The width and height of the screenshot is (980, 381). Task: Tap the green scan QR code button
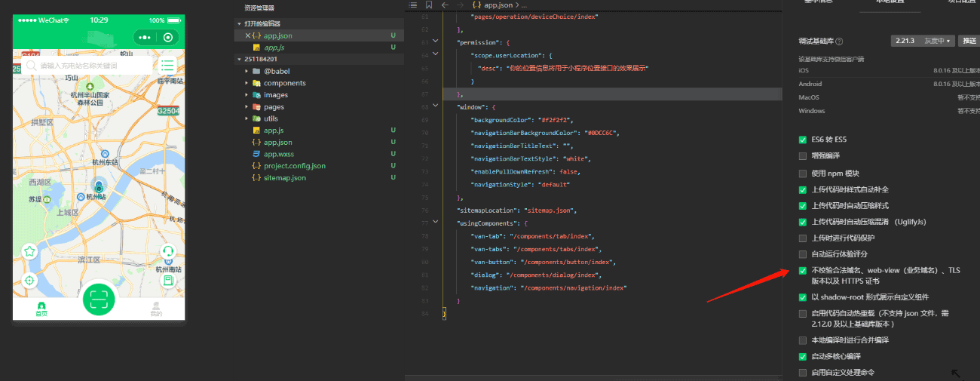click(98, 299)
